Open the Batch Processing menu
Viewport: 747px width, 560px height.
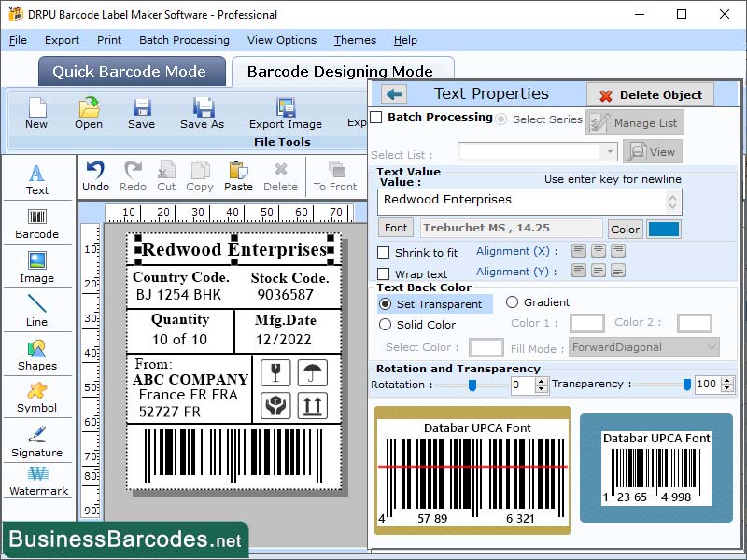[184, 40]
